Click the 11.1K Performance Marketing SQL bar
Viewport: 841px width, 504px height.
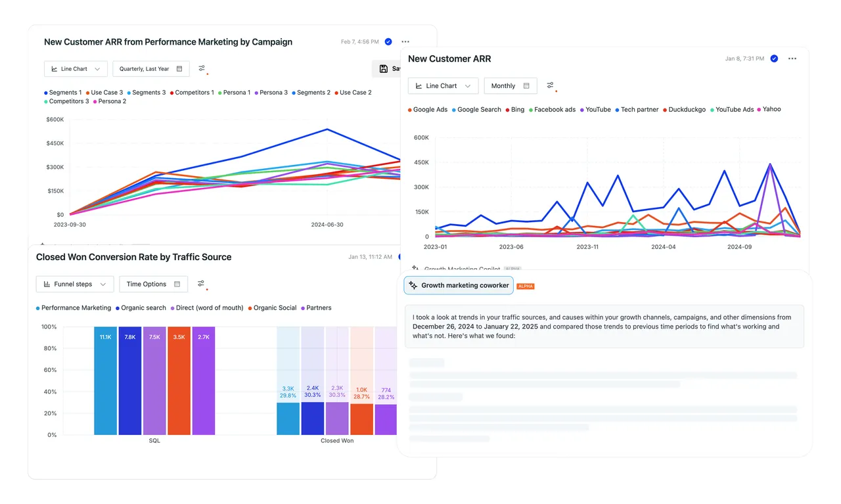pos(105,380)
